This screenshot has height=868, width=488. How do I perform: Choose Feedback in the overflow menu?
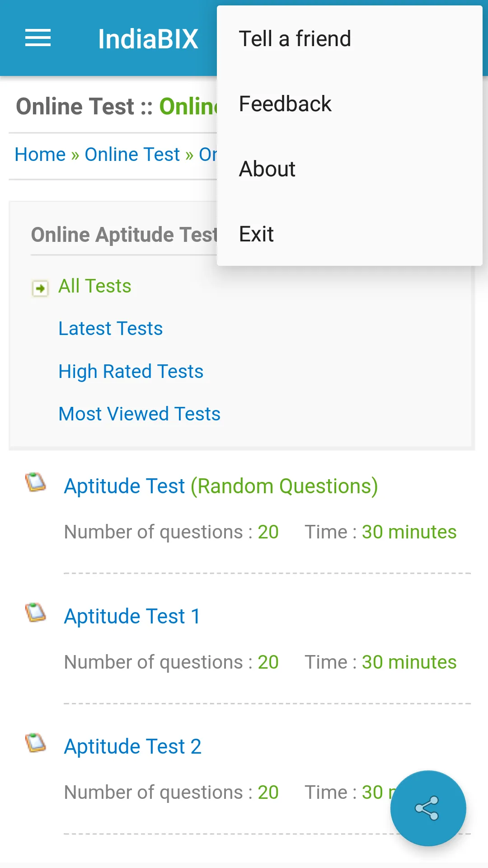(x=285, y=104)
